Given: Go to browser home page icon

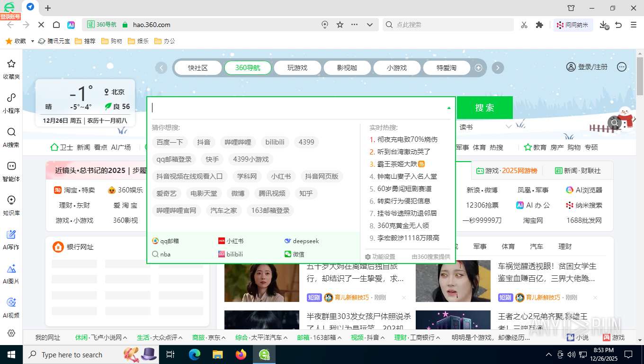Looking at the screenshot, I should click(56, 25).
